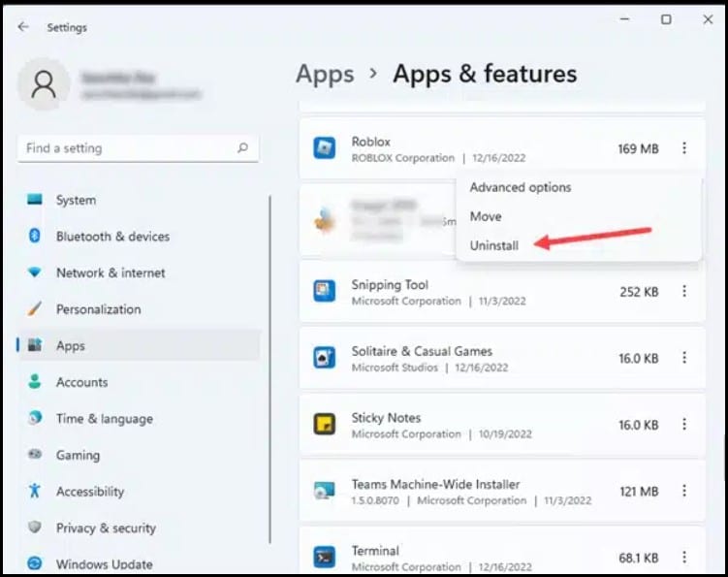728x577 pixels.
Task: Click the Gaming controller icon
Action: 34,454
